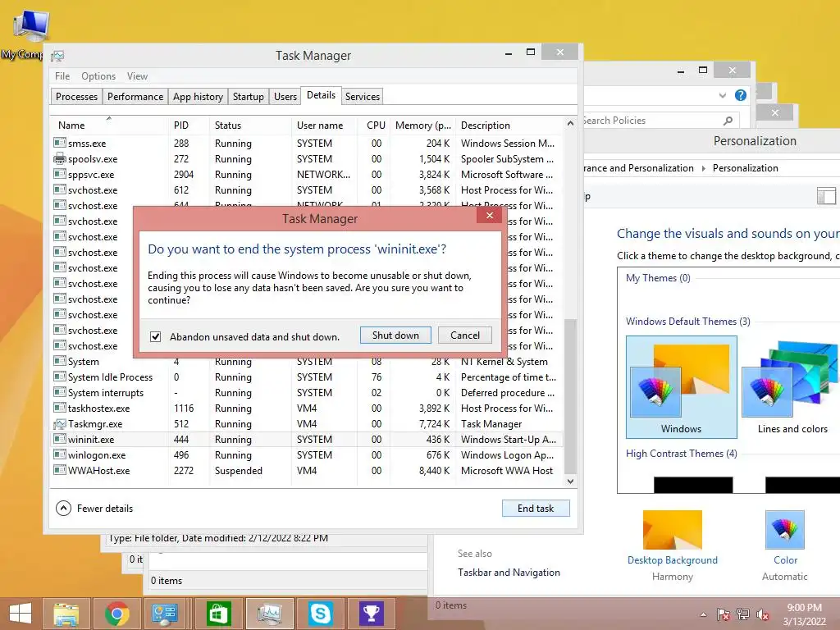Select the System interrupts row
Screen dimensions: 840x630
(307, 393)
